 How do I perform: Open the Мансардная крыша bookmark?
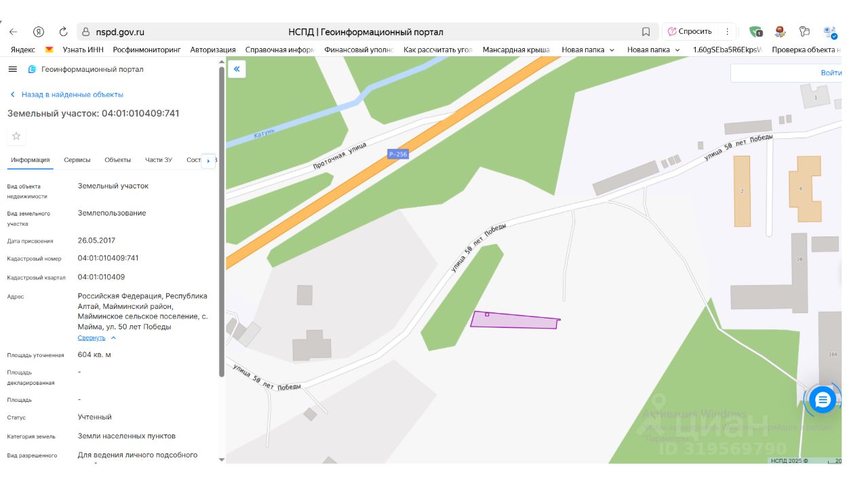[516, 49]
